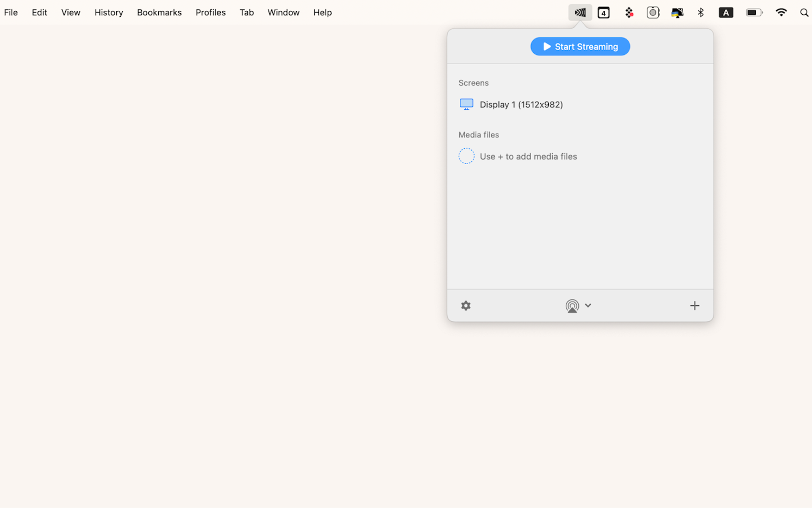
Task: Click the battery status icon
Action: tap(754, 12)
